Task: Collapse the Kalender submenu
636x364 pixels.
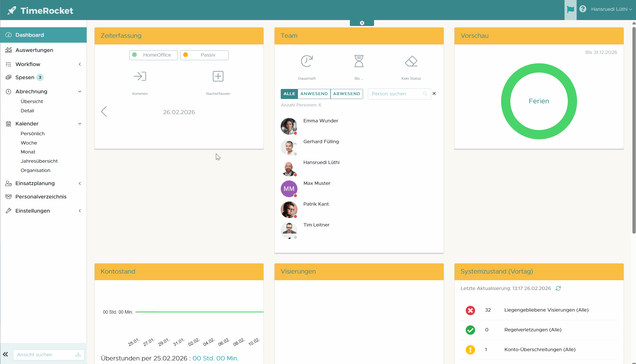Action: click(x=80, y=124)
